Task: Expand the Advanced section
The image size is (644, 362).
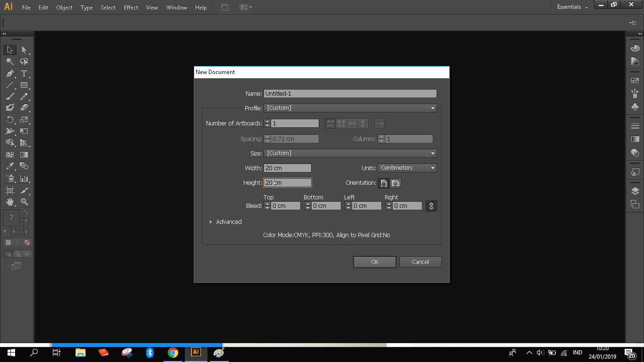Action: [211, 222]
